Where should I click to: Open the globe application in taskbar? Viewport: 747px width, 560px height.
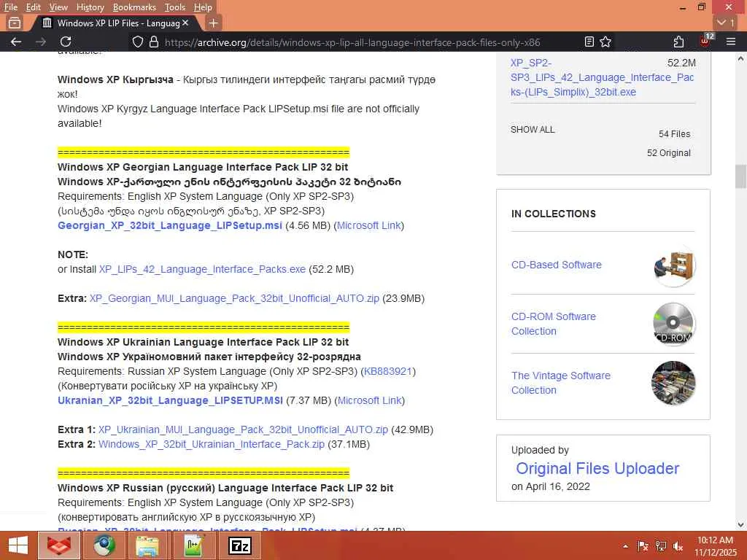click(x=104, y=545)
